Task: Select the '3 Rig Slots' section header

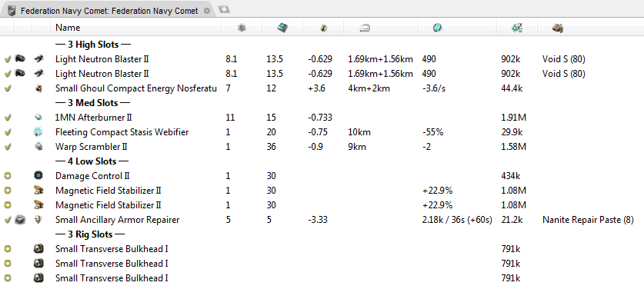Action: point(90,234)
